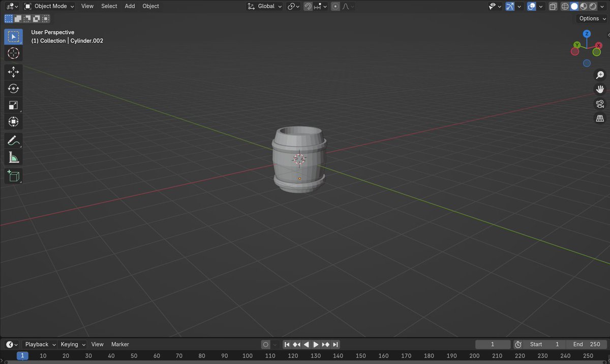
Task: Select the Annotate tool
Action: 14,141
